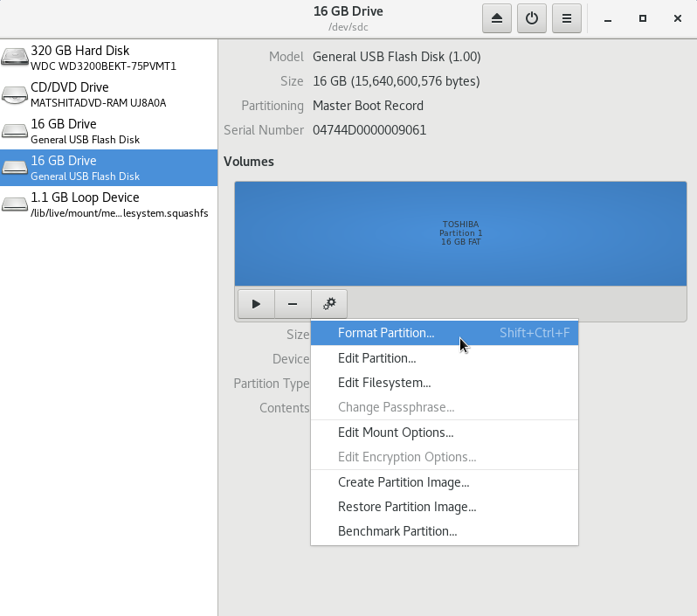Select Restore Partition Image...
Screen dimensions: 697x616
[445, 507]
